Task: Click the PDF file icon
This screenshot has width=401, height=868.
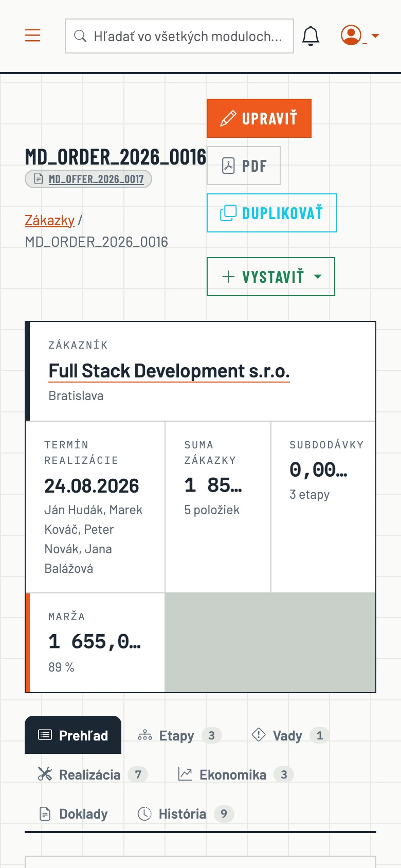Action: pyautogui.click(x=228, y=166)
